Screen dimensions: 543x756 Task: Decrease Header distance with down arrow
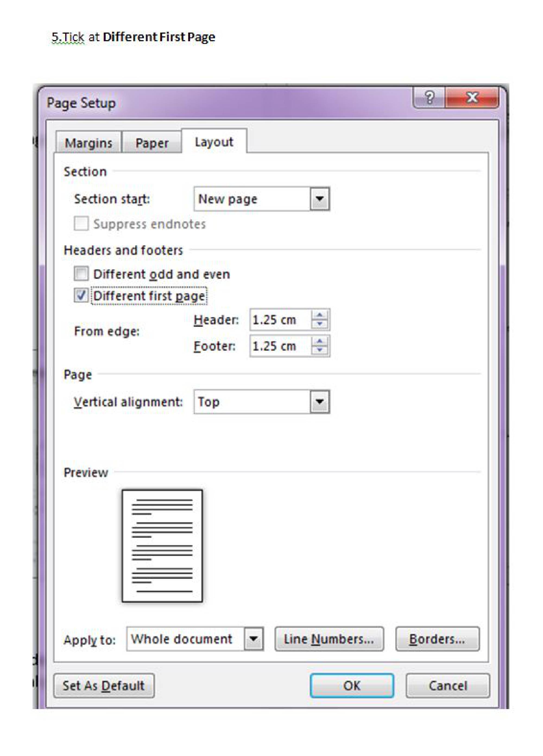(320, 324)
